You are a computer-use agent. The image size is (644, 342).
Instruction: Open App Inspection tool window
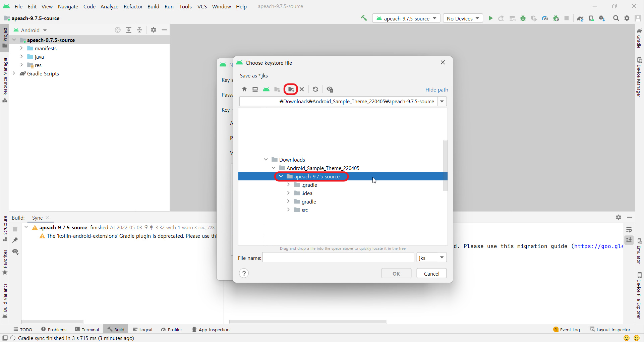point(211,330)
